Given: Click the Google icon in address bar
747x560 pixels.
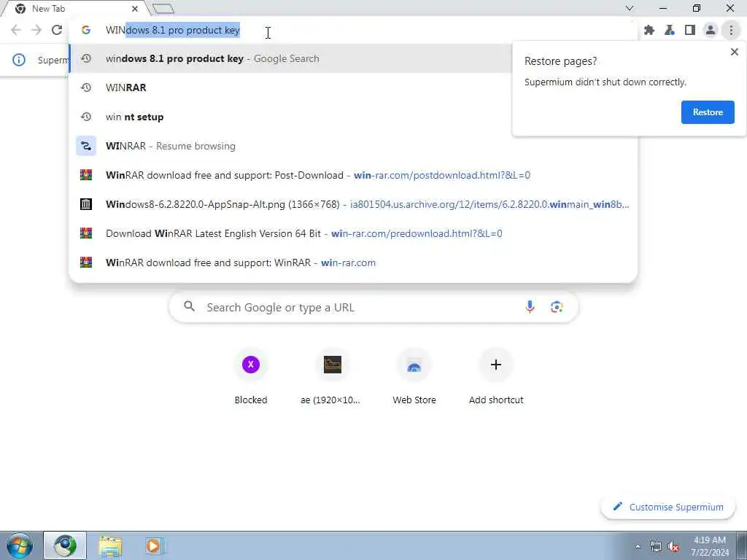Looking at the screenshot, I should coord(86,30).
